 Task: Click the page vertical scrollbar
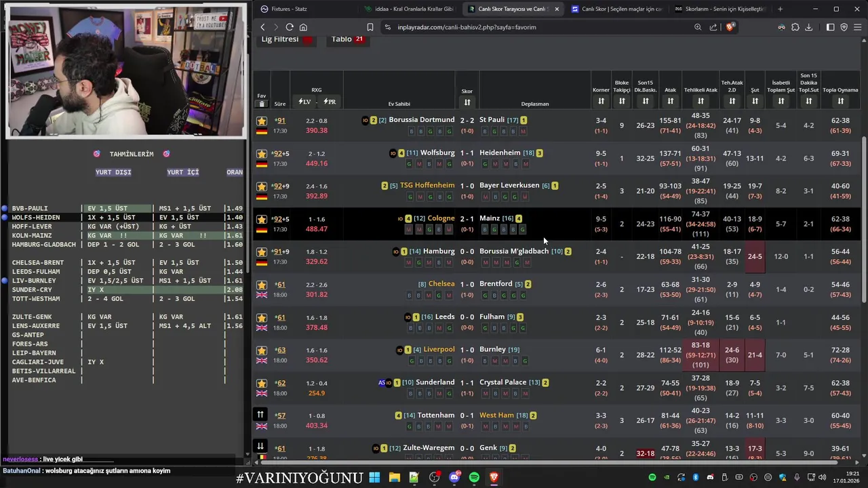tap(864, 220)
